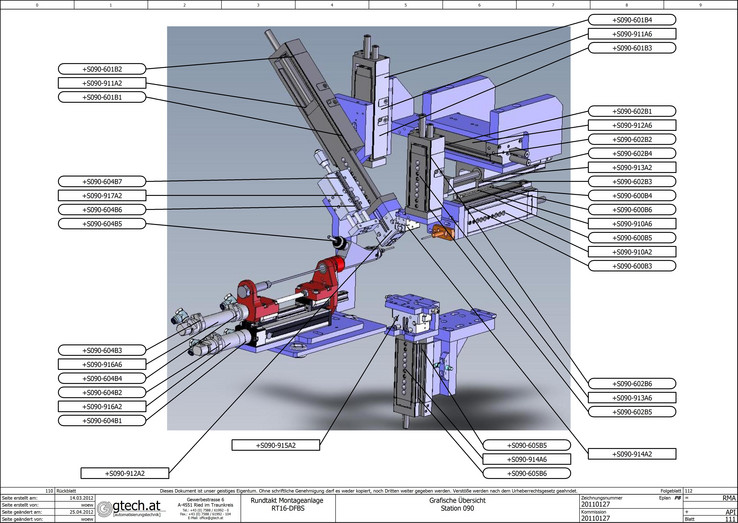Select the +S090-604B6 label
Image resolution: width=738 pixels, height=523 pixels.
tap(102, 209)
